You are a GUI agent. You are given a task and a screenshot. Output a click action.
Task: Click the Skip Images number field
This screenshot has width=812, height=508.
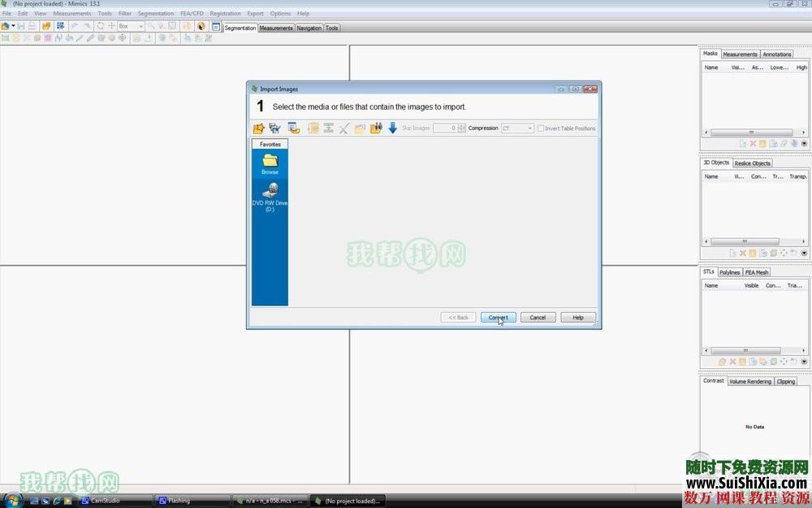coord(445,128)
